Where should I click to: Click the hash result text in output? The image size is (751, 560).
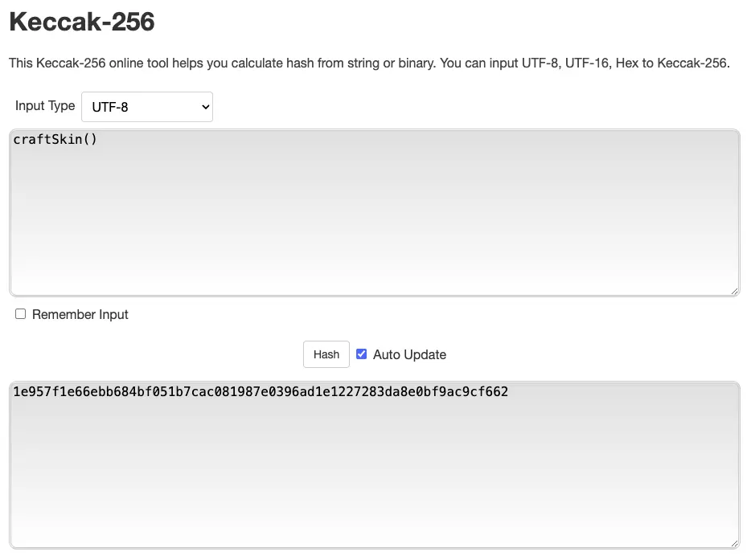pos(261,392)
